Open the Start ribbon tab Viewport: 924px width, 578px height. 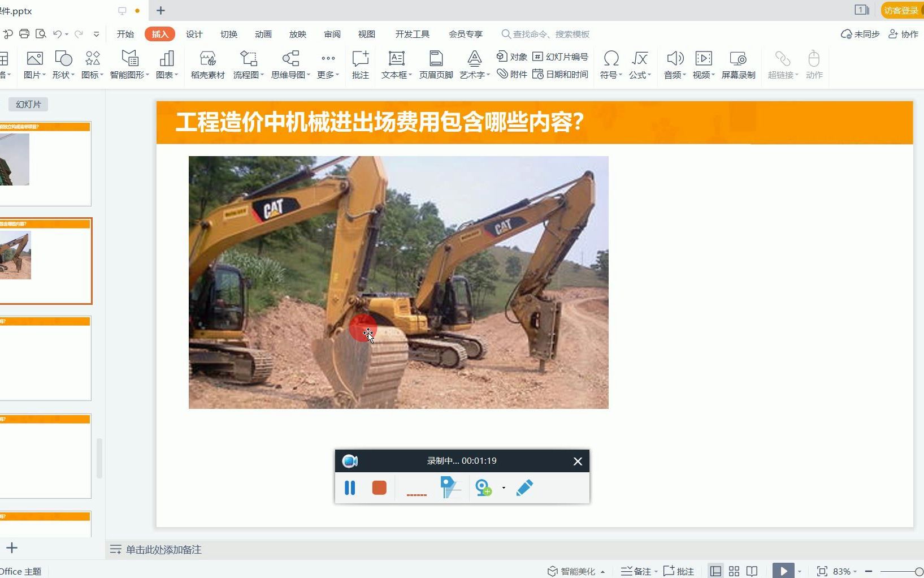[x=125, y=34]
